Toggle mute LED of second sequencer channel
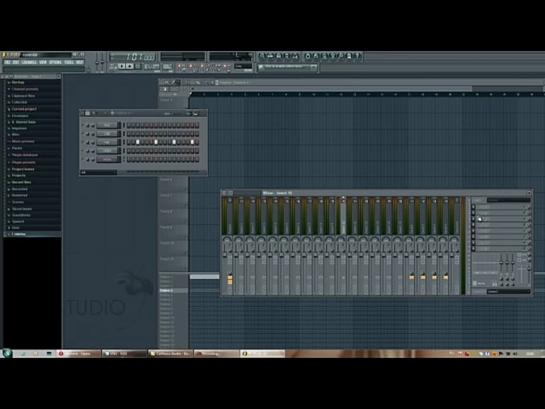Viewport: 545px width, 409px height. pos(83,134)
